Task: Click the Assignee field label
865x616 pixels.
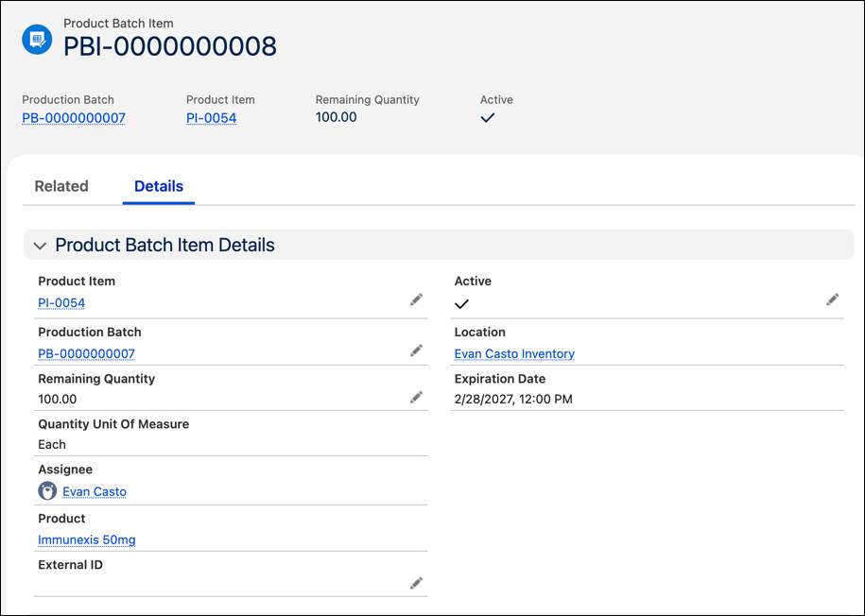Action: [x=65, y=470]
